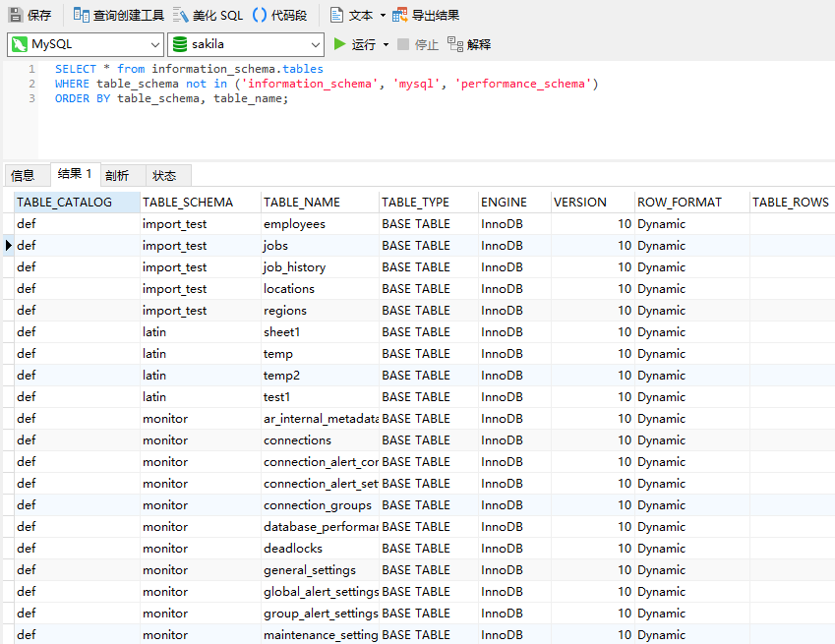Click the VERSION column header
The image size is (835, 644).
point(592,203)
